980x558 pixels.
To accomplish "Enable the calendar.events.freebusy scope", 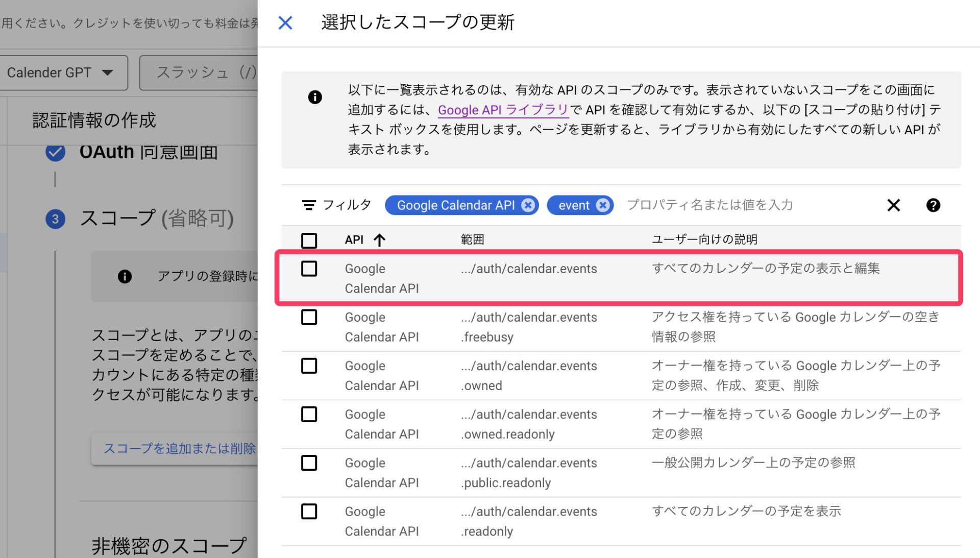I will click(x=309, y=317).
